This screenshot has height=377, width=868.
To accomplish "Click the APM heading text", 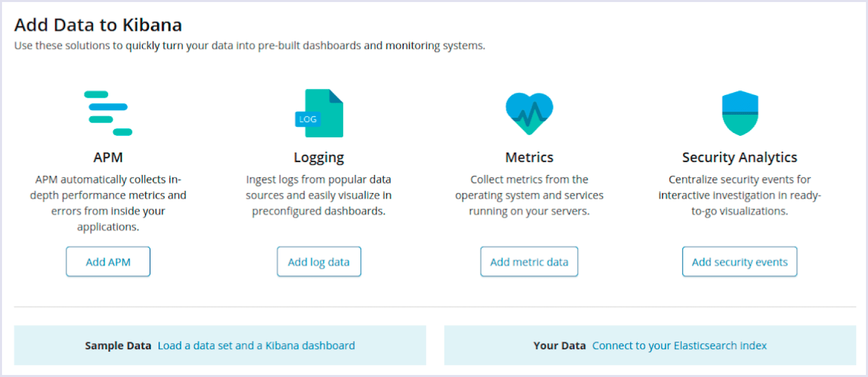I will click(x=108, y=157).
